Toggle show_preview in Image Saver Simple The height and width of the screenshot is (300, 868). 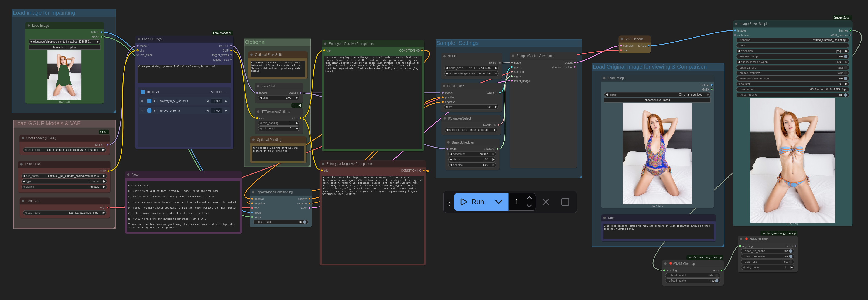coord(845,95)
